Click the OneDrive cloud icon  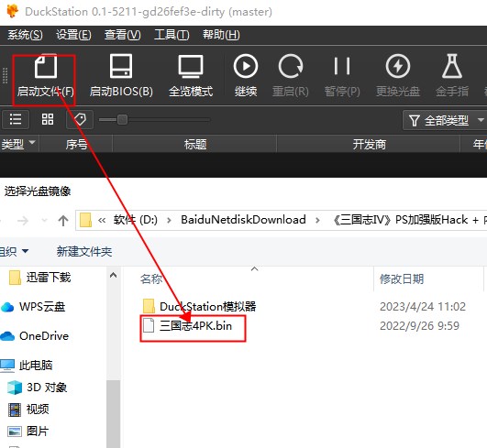[7, 336]
